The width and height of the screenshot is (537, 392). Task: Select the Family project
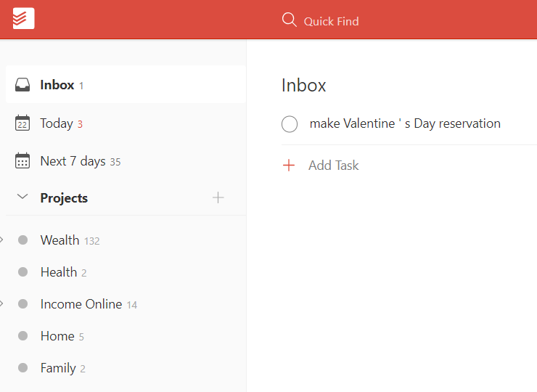point(58,368)
